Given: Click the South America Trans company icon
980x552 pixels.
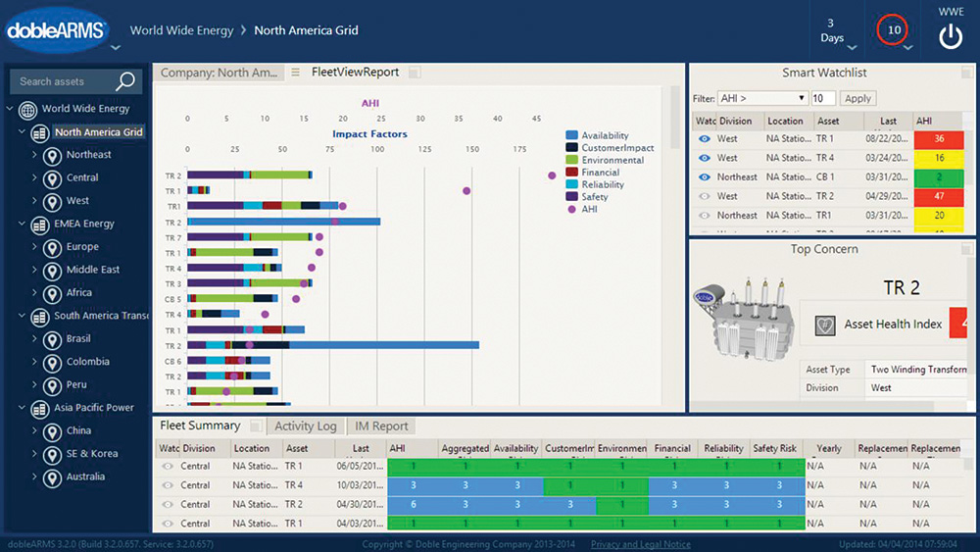Looking at the screenshot, I should [x=40, y=317].
